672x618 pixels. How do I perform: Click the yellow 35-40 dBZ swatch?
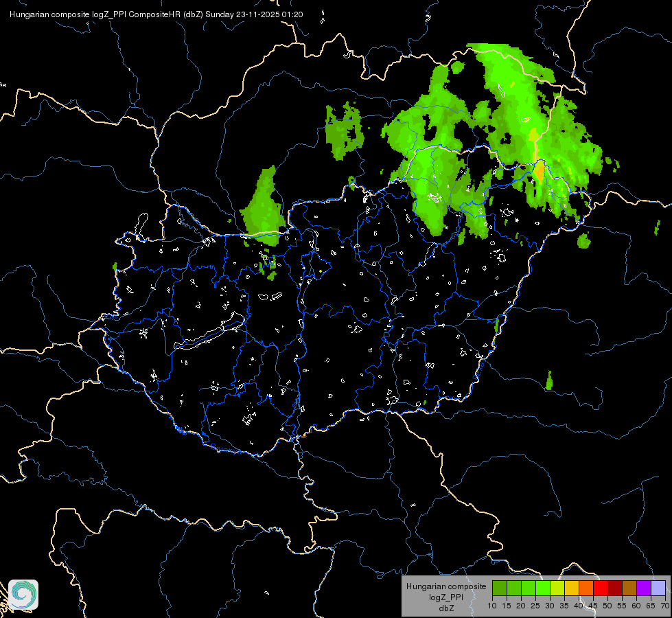[572, 588]
